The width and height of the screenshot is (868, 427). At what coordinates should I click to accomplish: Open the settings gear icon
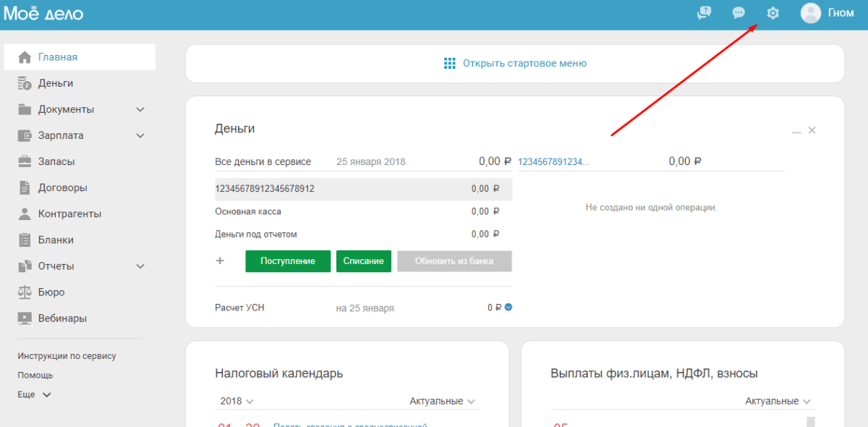773,13
